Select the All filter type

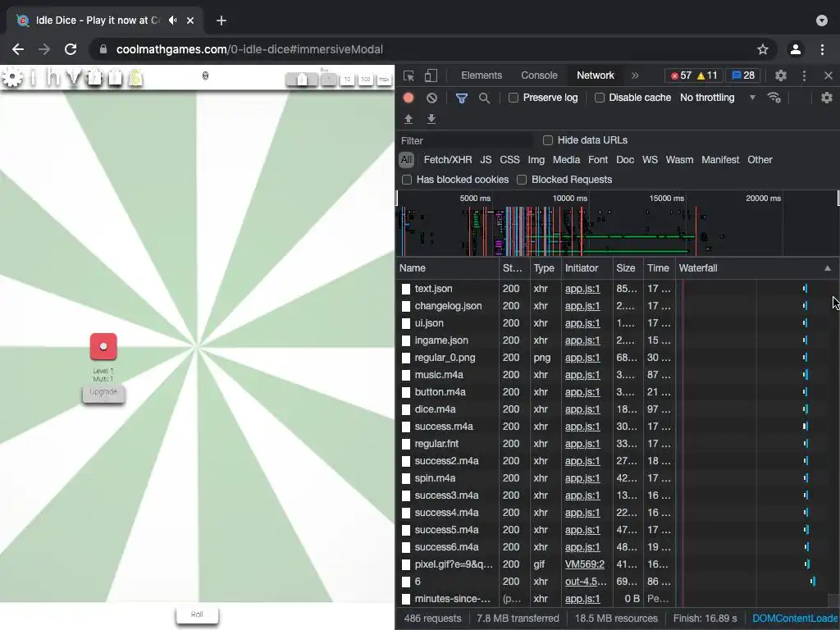[406, 160]
